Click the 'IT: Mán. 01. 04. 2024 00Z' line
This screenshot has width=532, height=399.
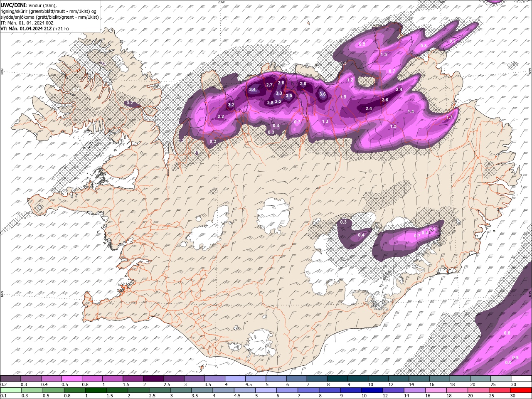pos(27,23)
